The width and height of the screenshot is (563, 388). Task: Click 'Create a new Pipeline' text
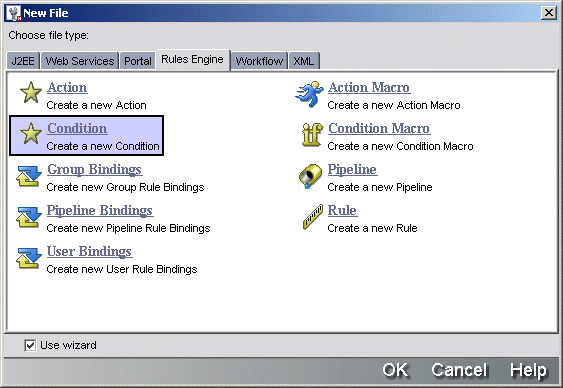380,187
